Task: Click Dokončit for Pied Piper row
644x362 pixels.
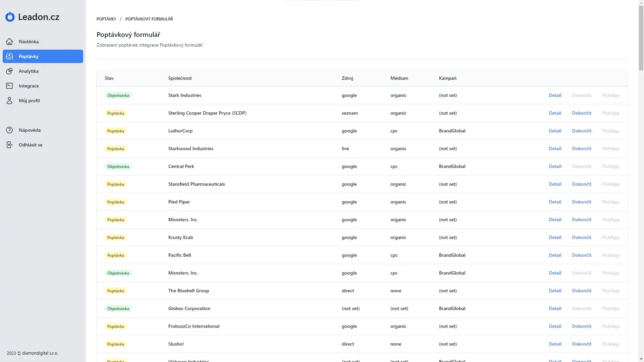Action: (581, 202)
